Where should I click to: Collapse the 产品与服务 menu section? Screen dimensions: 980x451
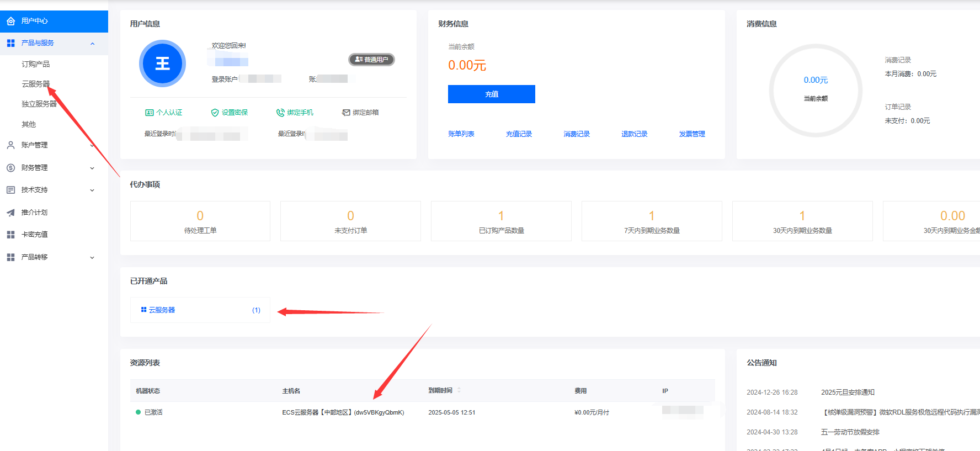coord(92,43)
